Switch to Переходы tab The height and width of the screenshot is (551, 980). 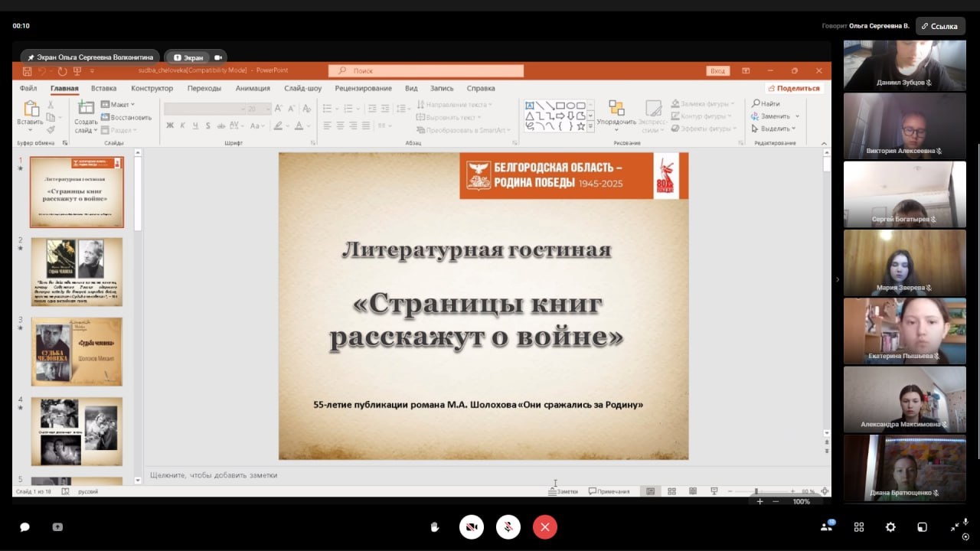tap(204, 88)
